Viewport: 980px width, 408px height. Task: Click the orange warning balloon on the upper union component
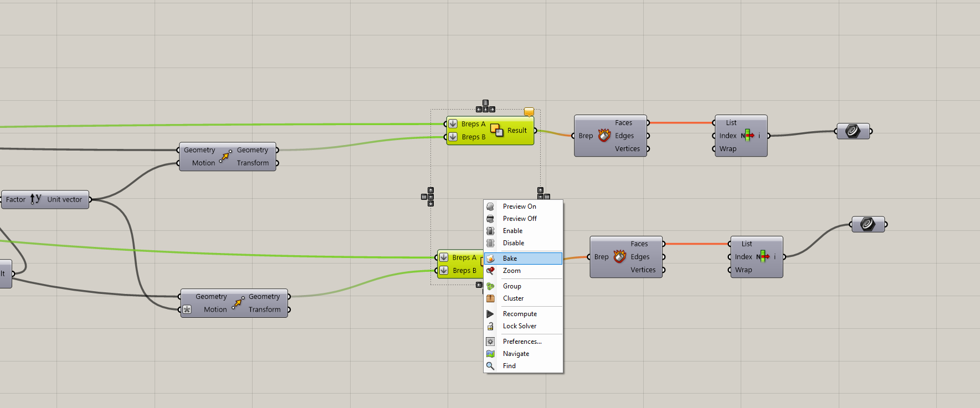529,112
